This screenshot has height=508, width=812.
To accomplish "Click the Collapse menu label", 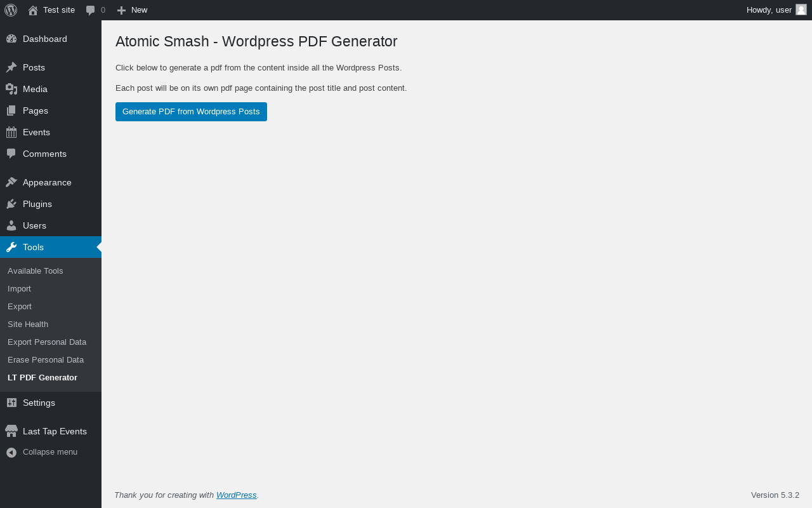I will 50,452.
